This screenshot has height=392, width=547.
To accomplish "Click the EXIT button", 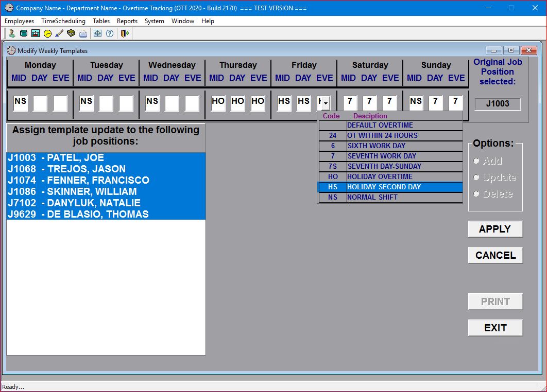I will 495,328.
